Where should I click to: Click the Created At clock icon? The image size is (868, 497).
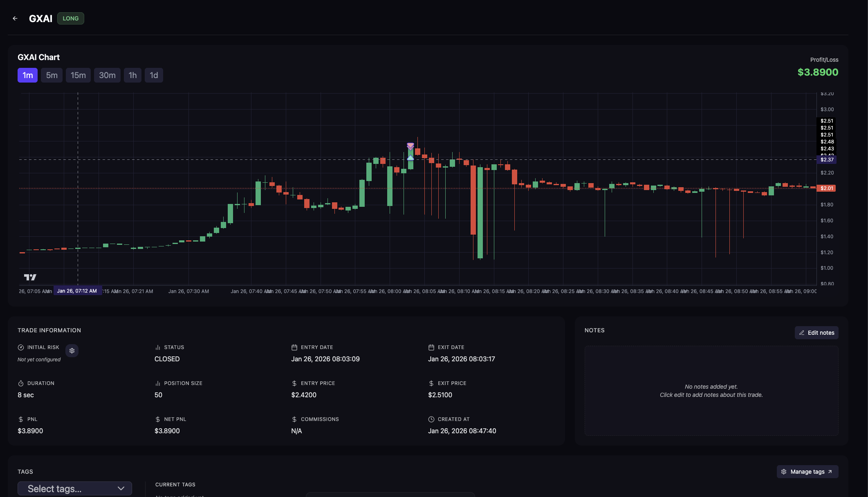[431, 419]
